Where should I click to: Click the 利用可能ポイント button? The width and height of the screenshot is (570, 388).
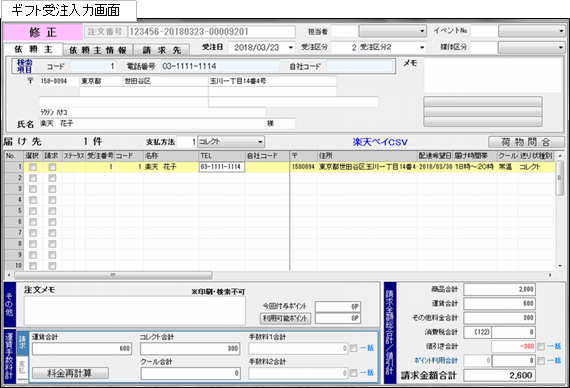pos(285,319)
